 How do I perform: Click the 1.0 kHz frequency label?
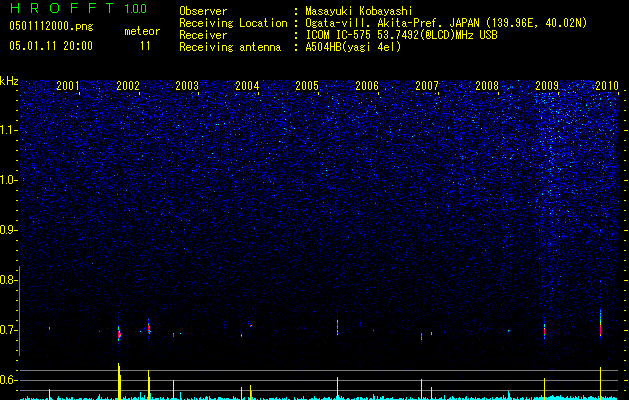[8, 180]
